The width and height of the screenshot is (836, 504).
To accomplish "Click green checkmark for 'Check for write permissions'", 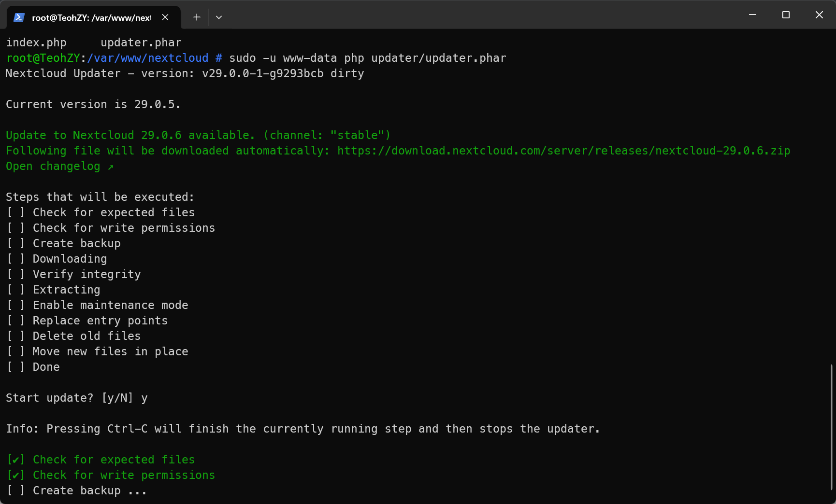I will [16, 475].
